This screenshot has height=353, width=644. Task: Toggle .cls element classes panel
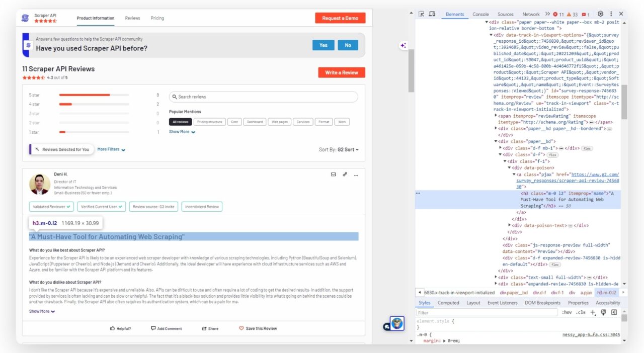(581, 313)
